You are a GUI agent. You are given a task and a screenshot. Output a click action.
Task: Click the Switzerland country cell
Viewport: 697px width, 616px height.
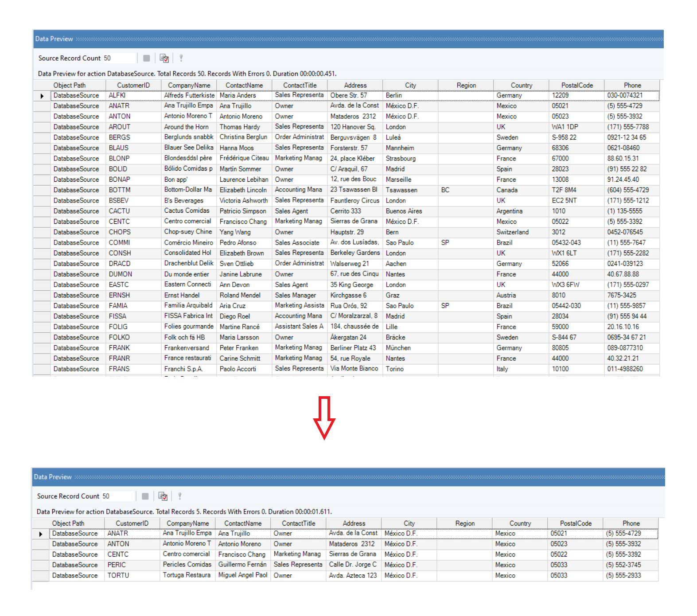point(512,232)
